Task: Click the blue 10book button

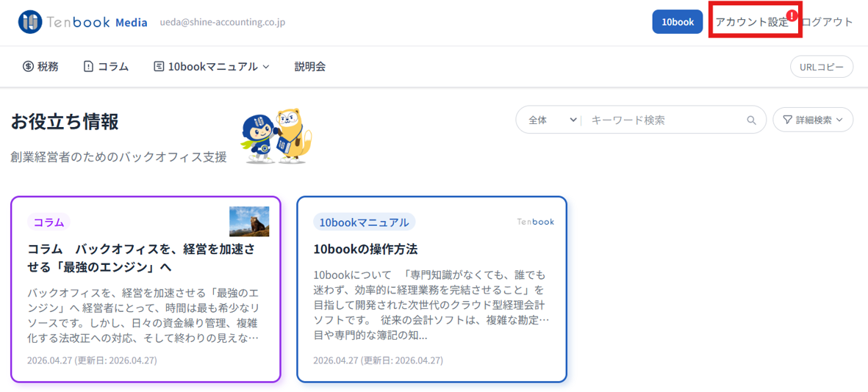Action: [x=678, y=22]
